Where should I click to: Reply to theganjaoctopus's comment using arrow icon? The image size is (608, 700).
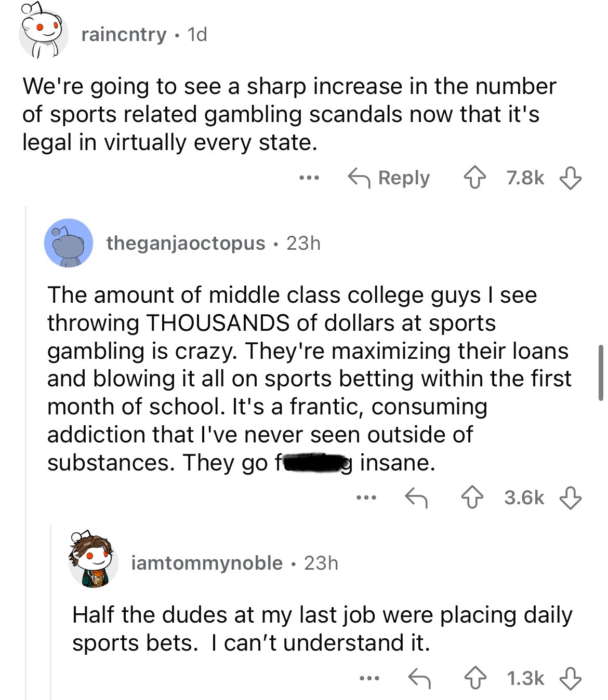[x=416, y=498]
